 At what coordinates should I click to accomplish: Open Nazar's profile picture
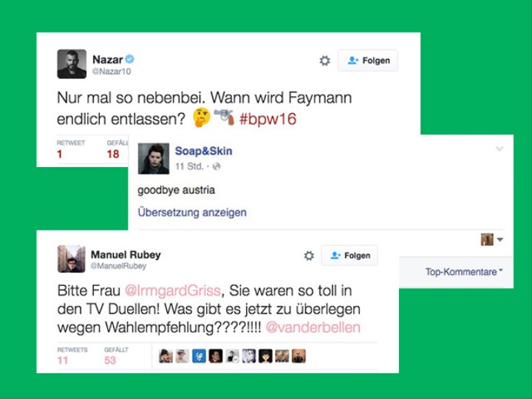[x=72, y=64]
